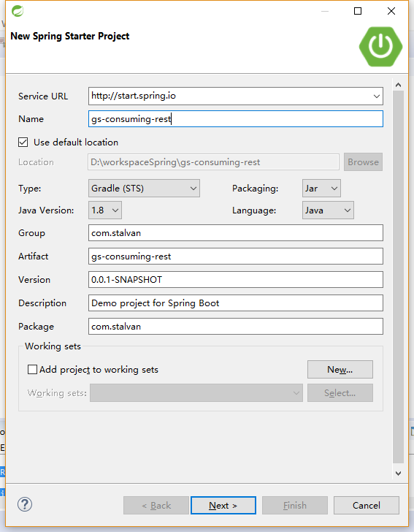Image resolution: width=414 pixels, height=532 pixels.
Task: Click the Next > button
Action: tap(223, 506)
